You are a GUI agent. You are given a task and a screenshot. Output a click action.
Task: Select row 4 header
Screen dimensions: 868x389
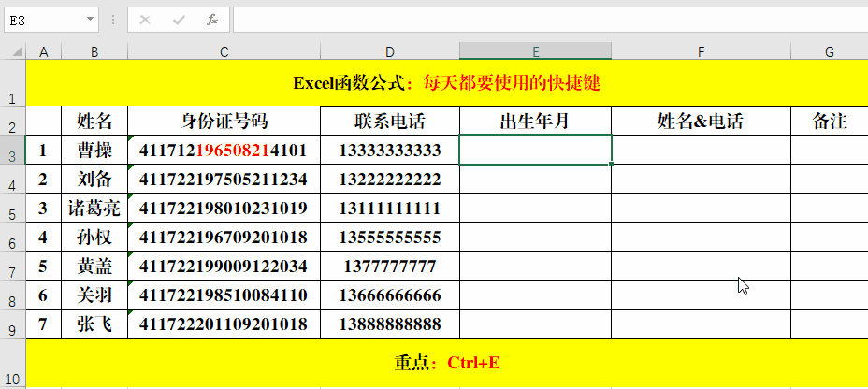click(x=13, y=179)
